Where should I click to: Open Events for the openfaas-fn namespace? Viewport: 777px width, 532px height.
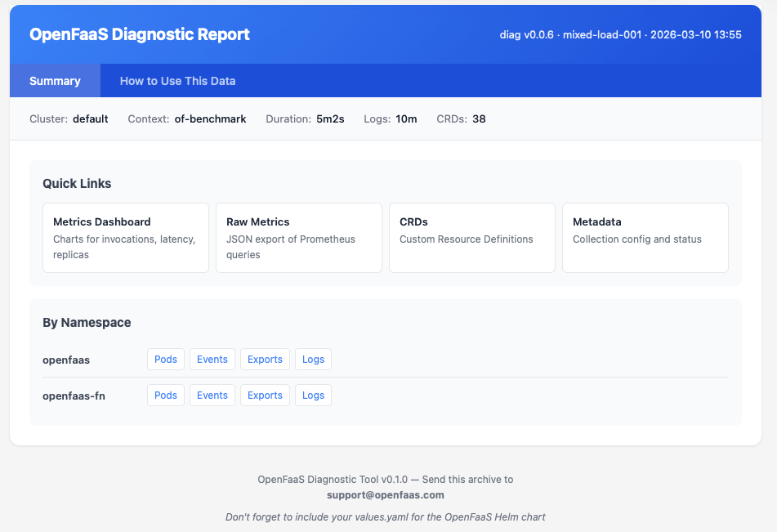(212, 395)
